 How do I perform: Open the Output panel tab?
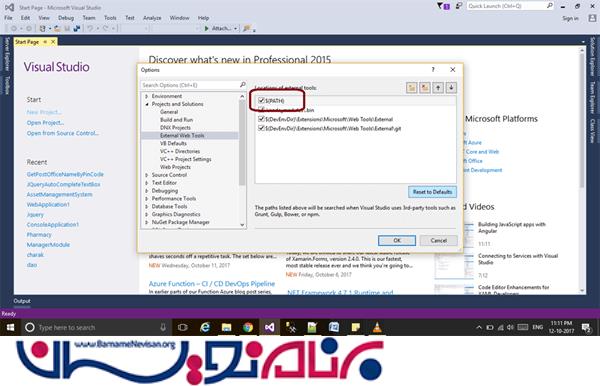coord(22,301)
